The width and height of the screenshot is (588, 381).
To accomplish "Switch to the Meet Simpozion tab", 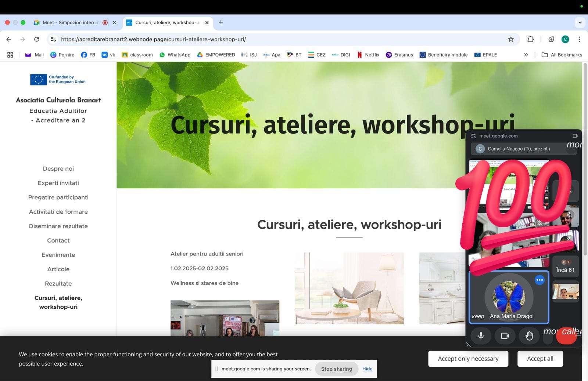I will 71,22.
